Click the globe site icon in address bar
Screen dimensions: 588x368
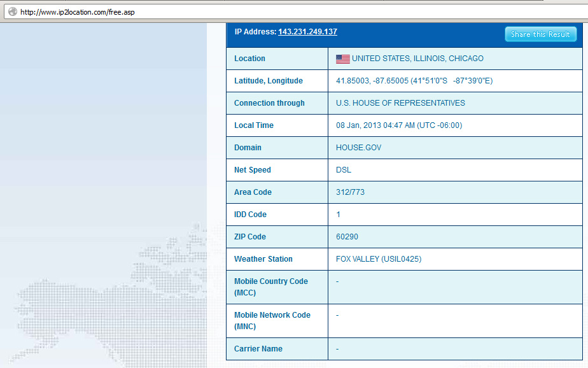13,11
